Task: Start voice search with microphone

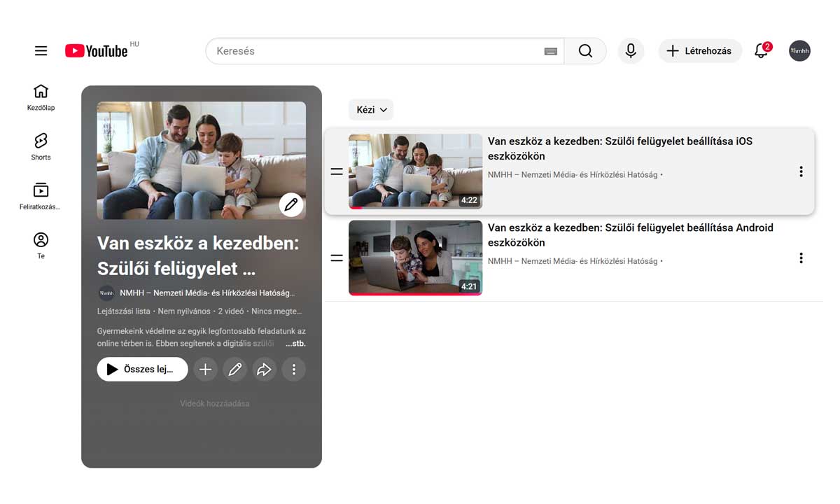Action: tap(631, 51)
